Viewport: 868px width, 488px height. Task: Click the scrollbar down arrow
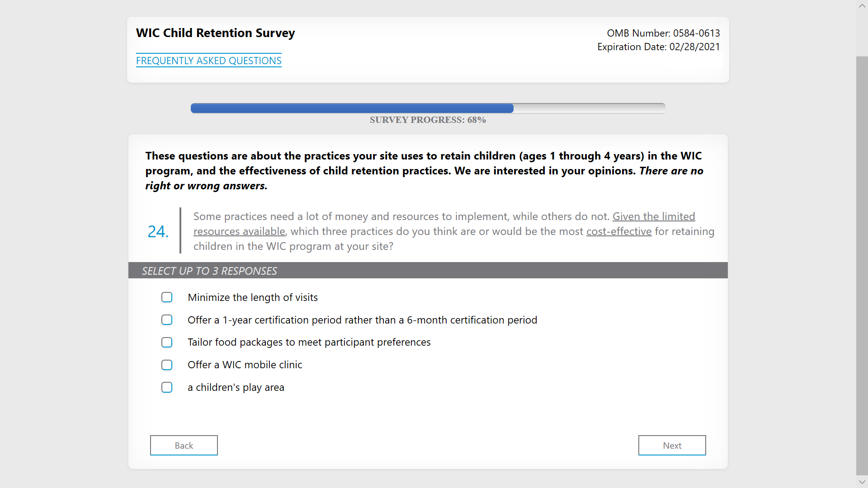862,482
